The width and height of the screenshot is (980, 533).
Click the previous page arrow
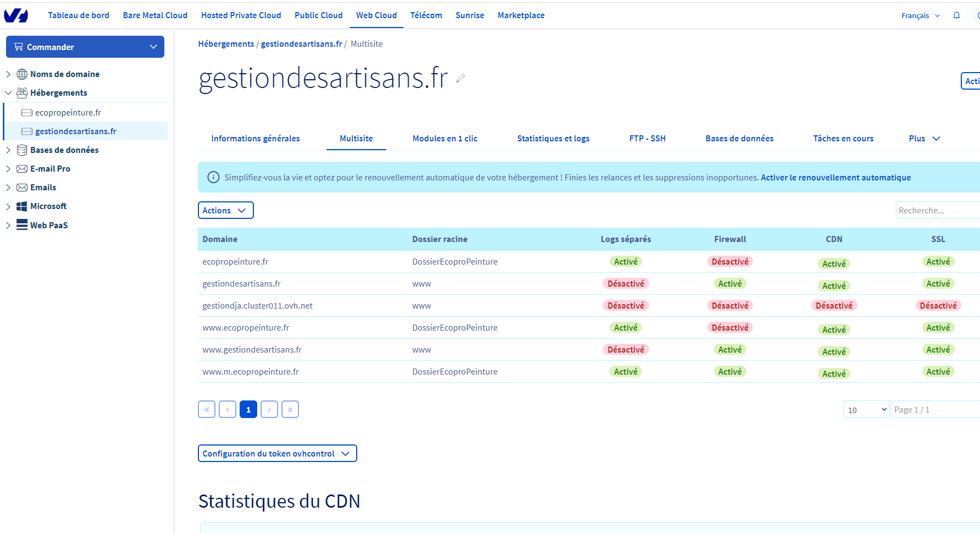click(228, 409)
